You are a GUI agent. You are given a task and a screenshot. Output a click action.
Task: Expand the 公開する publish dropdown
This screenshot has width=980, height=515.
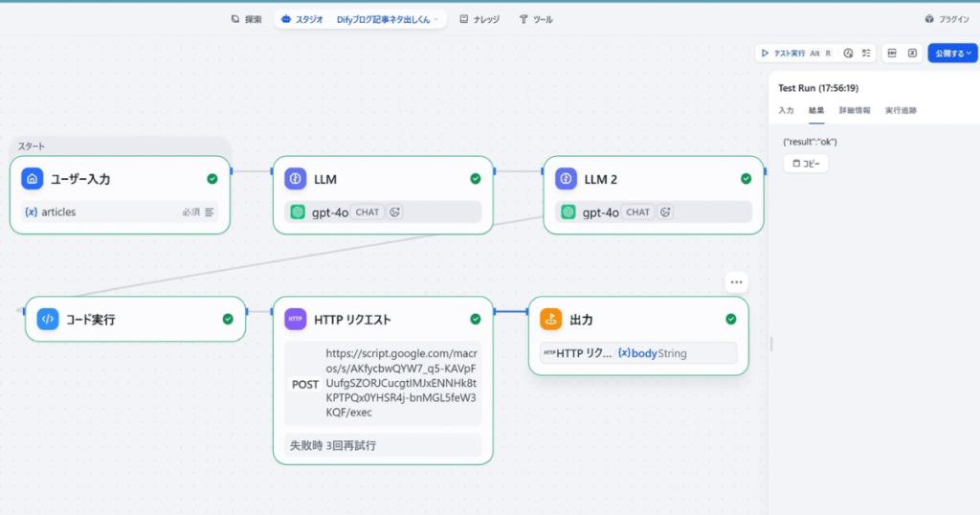[x=952, y=53]
